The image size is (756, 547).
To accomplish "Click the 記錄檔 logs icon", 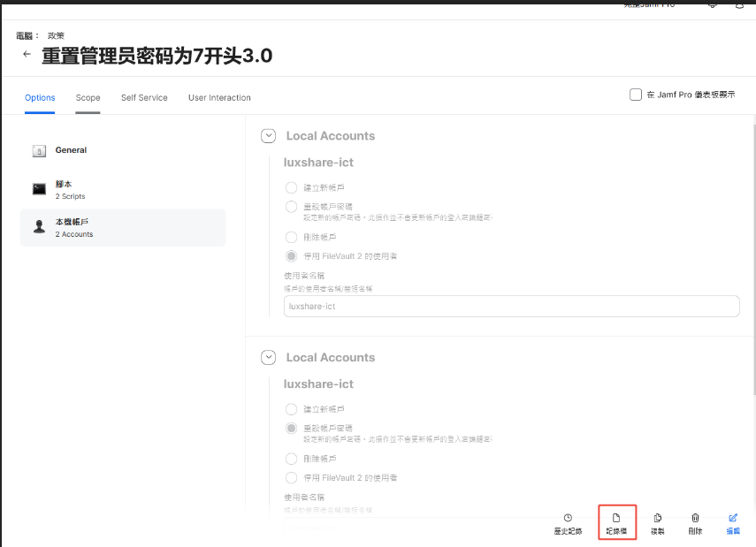I will (616, 518).
